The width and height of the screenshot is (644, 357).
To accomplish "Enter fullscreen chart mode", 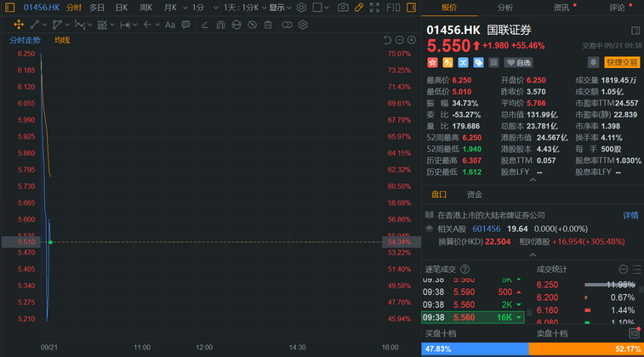I will coord(374,8).
